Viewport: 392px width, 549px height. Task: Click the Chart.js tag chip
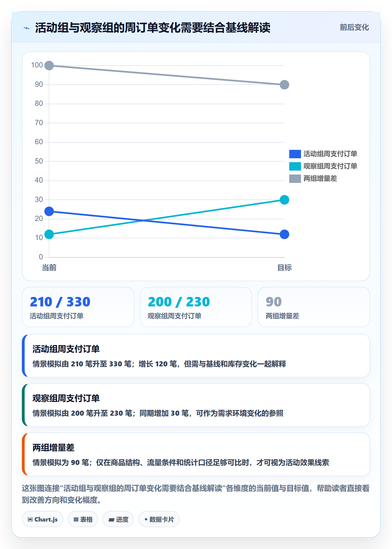click(x=43, y=519)
